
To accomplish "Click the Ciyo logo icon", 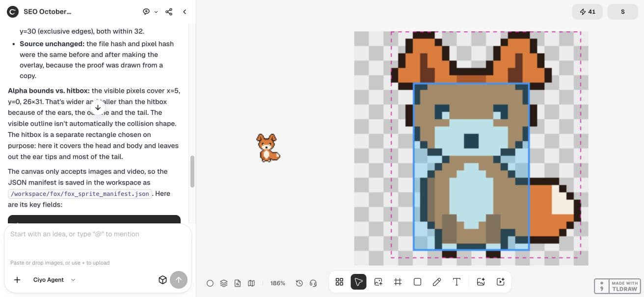I will coord(13,11).
